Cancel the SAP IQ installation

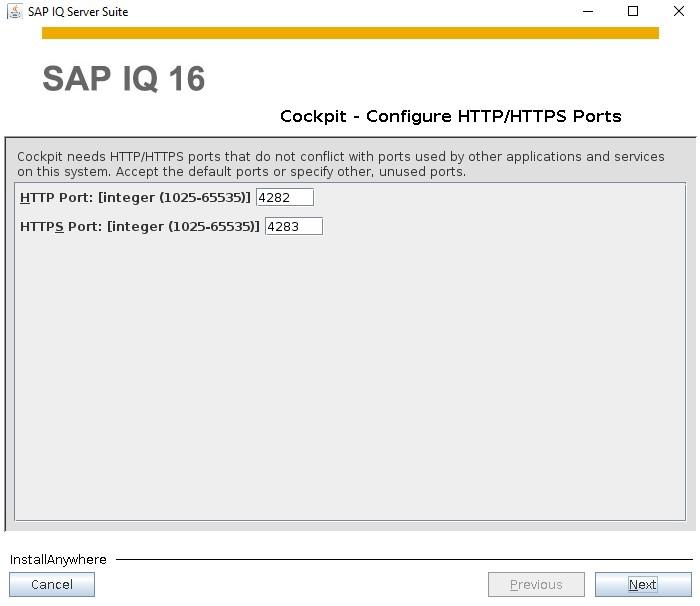click(x=52, y=585)
